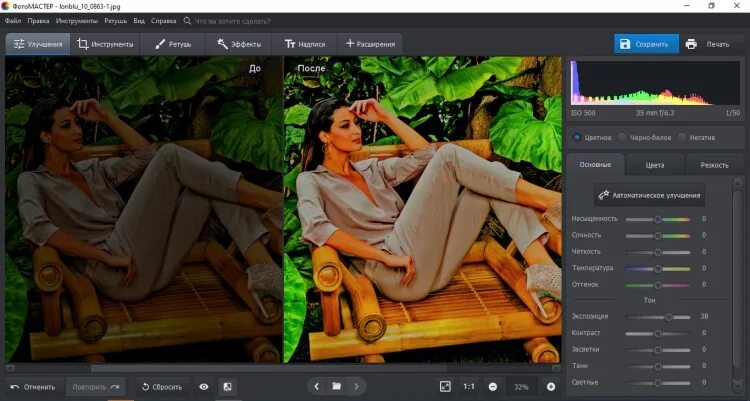Click the Засветки slider handle
Screen dimensions: 750x401
(x=658, y=350)
